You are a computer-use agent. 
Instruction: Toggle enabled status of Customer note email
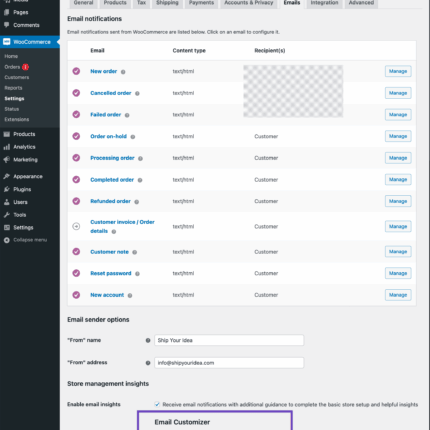(76, 251)
